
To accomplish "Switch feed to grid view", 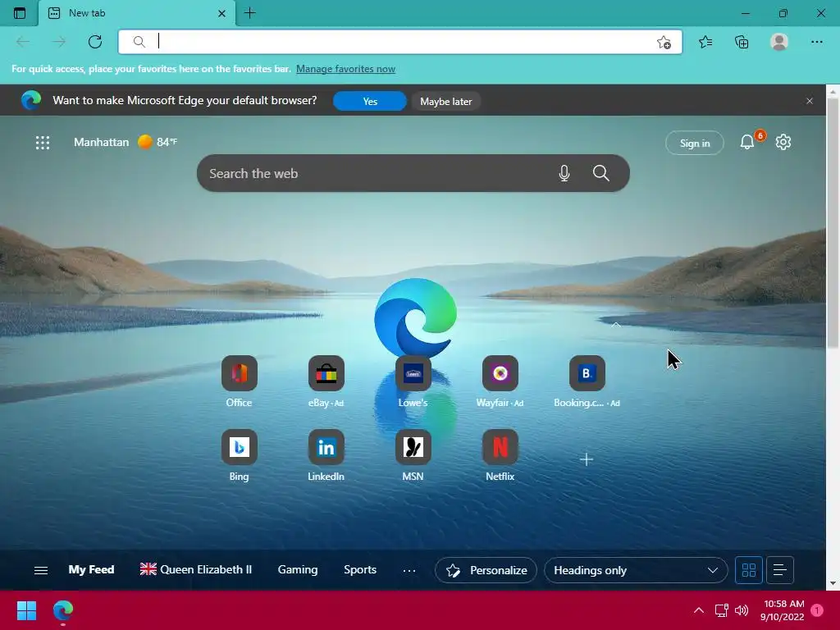I will 748,570.
